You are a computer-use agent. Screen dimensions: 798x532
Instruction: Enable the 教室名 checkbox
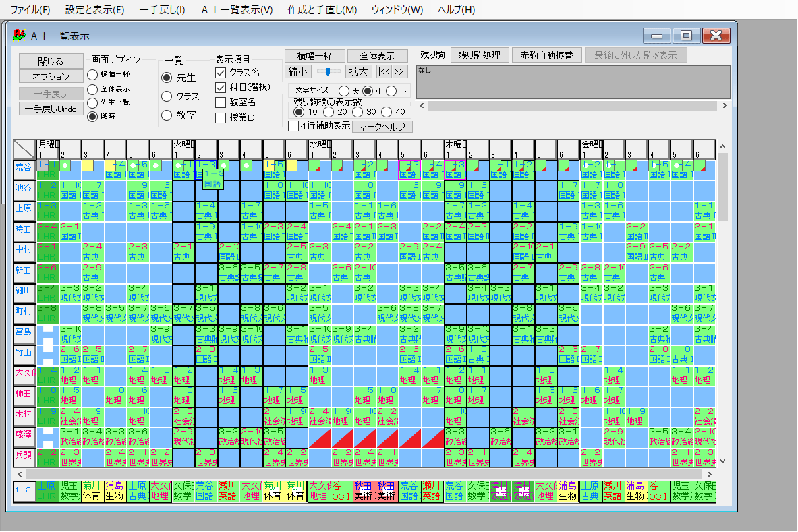(221, 102)
